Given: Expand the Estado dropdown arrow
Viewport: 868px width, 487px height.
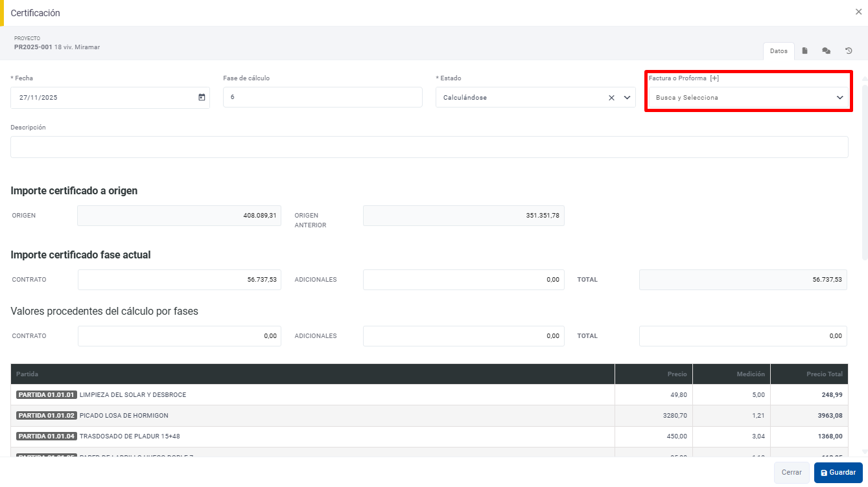Looking at the screenshot, I should (627, 98).
